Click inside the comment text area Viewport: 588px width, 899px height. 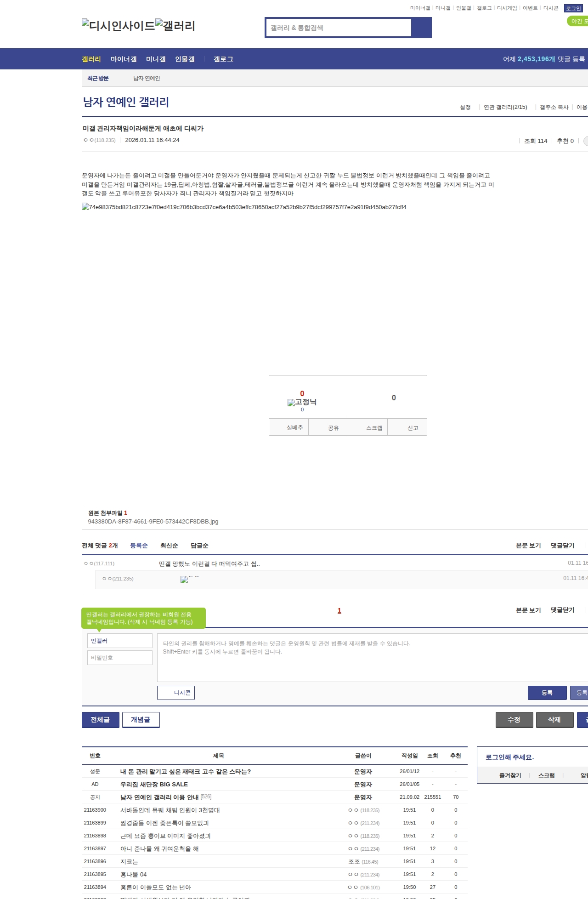tap(373, 658)
